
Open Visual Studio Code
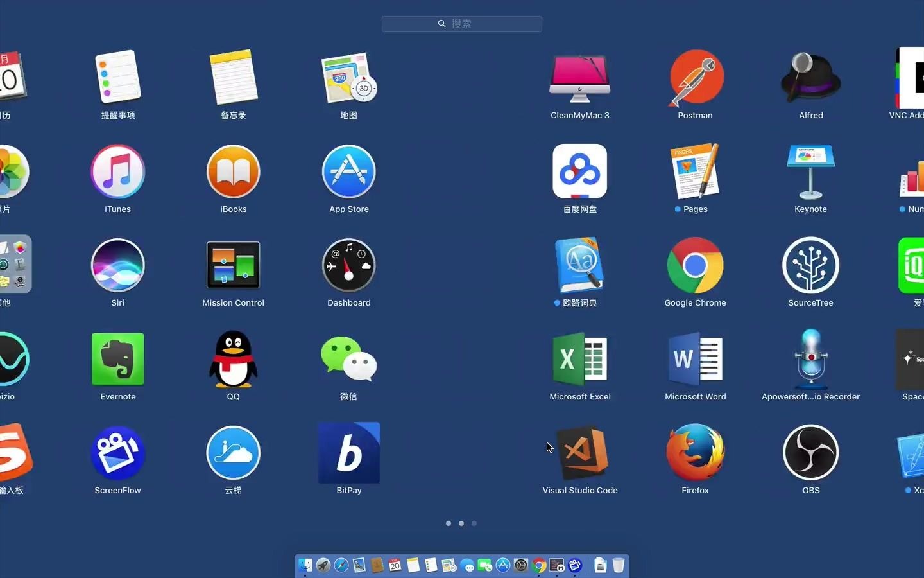point(583,453)
